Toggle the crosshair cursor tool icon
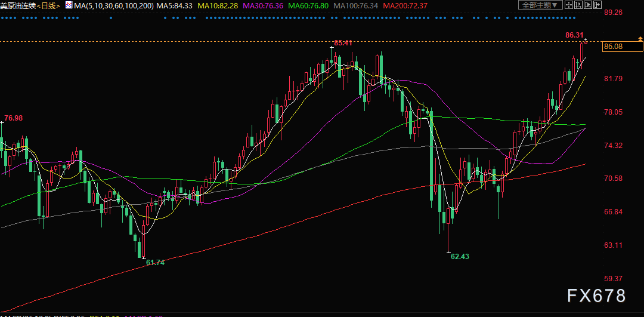The height and width of the screenshot is (317, 644). [569, 5]
